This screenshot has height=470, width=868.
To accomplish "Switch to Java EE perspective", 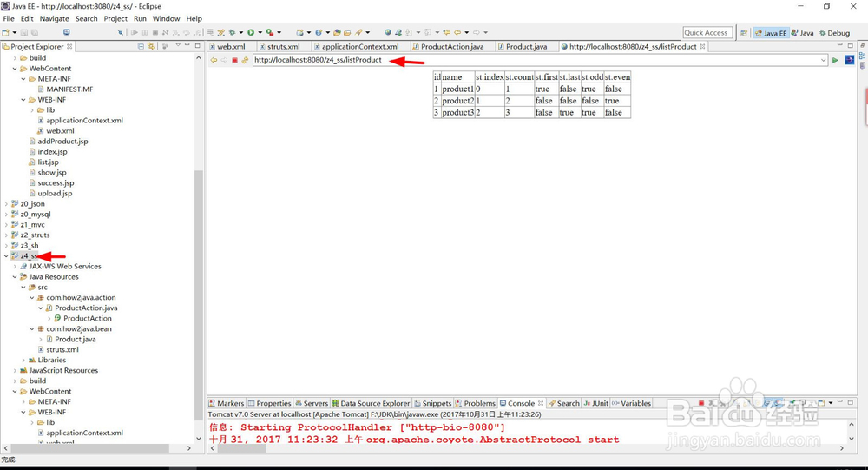I will pos(770,33).
